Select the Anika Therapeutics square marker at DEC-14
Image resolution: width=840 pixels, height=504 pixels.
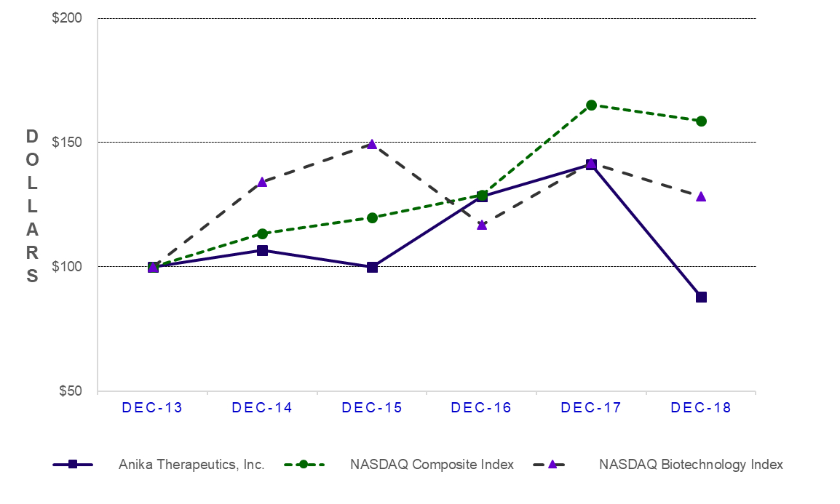click(x=262, y=250)
